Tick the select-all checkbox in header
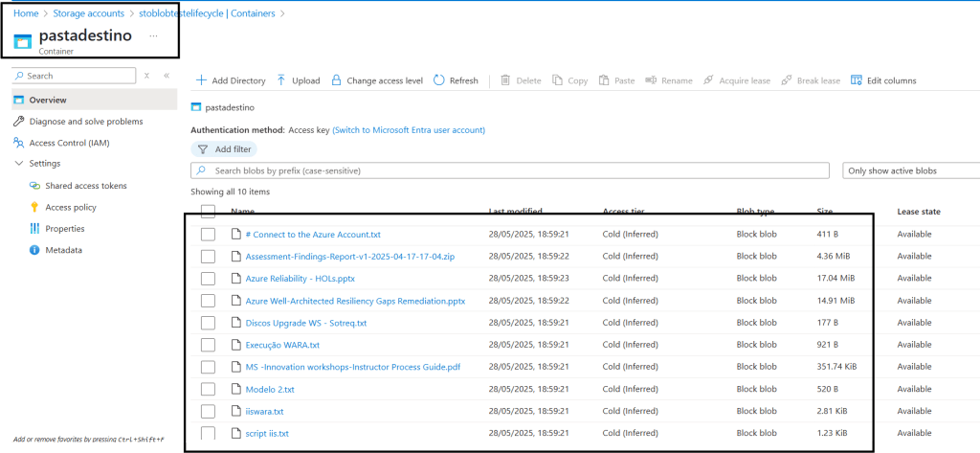The image size is (980, 453). (208, 211)
